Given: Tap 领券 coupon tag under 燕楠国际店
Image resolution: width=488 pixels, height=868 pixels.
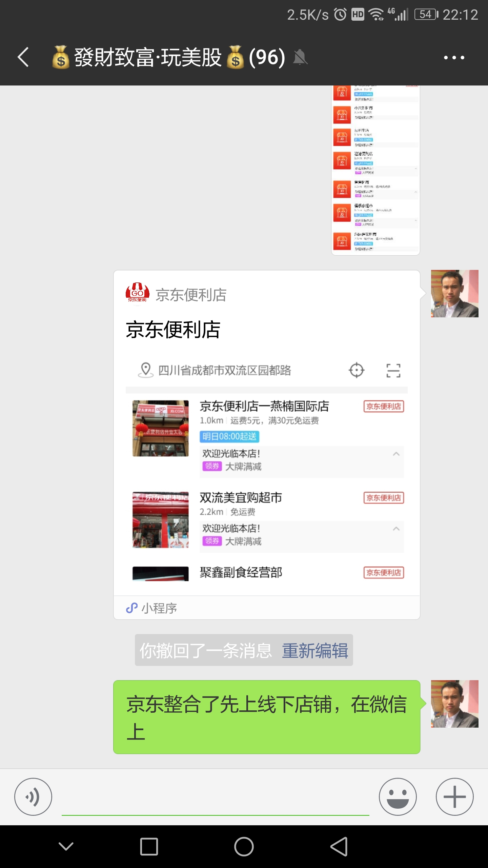Looking at the screenshot, I should [212, 466].
